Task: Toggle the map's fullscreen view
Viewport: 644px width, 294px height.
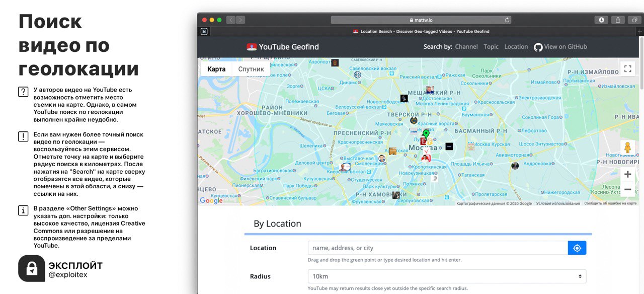Action: click(627, 68)
